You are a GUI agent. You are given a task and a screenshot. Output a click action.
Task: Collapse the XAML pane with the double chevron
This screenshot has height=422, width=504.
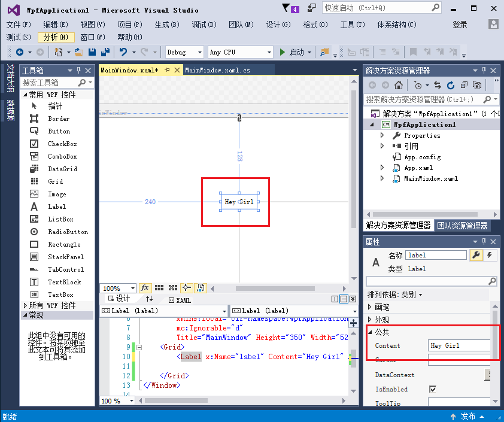tap(353, 299)
